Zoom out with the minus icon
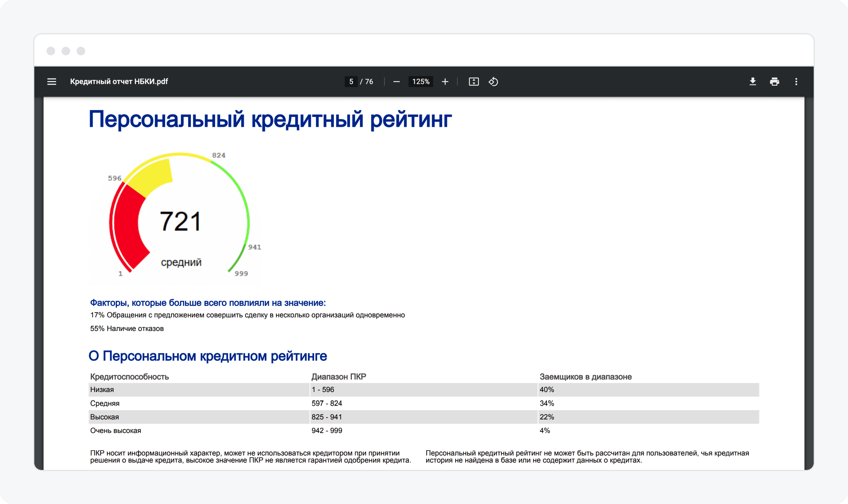 (396, 82)
